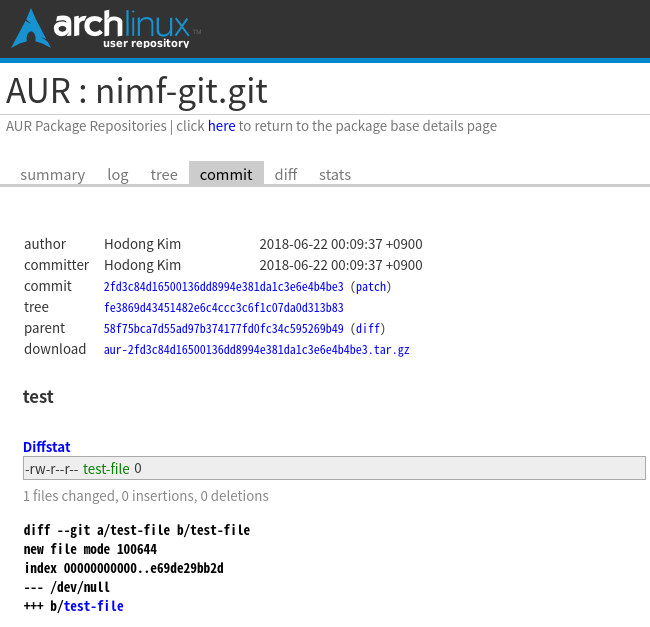Screen dimensions: 650x627
Task: Click '1 files changed, 0 insertions, 0 deletions'
Action: (146, 496)
